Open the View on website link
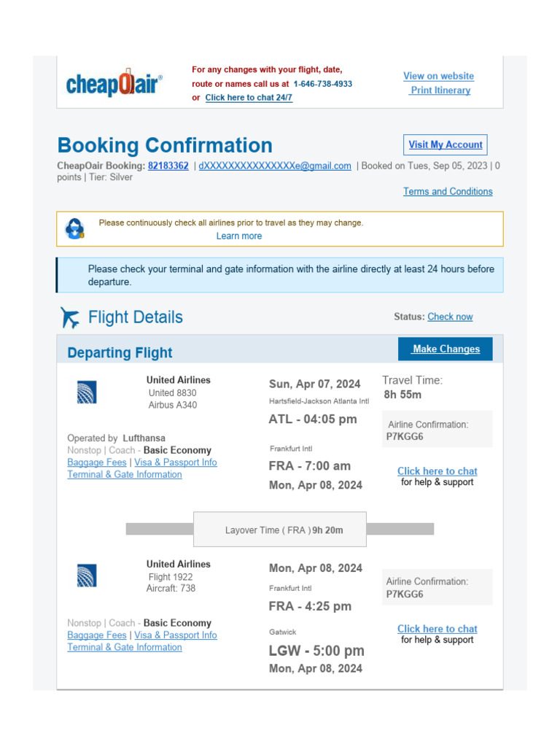 click(x=438, y=76)
